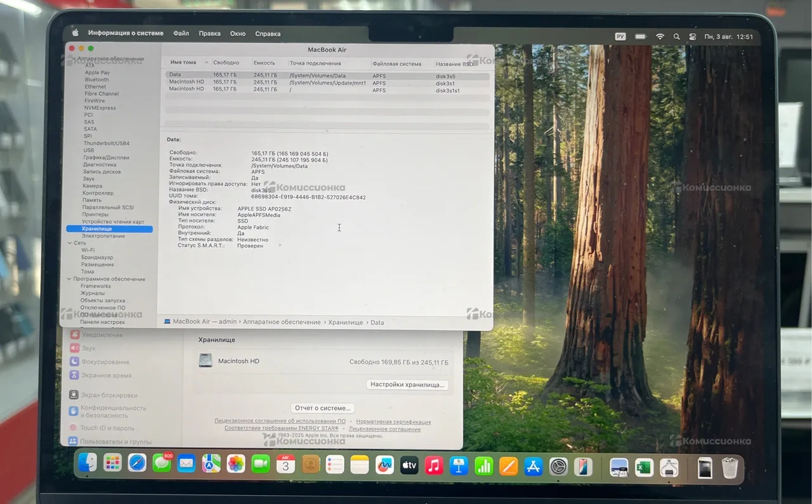
Task: Click Хранилище in the path bar
Action: tap(345, 322)
